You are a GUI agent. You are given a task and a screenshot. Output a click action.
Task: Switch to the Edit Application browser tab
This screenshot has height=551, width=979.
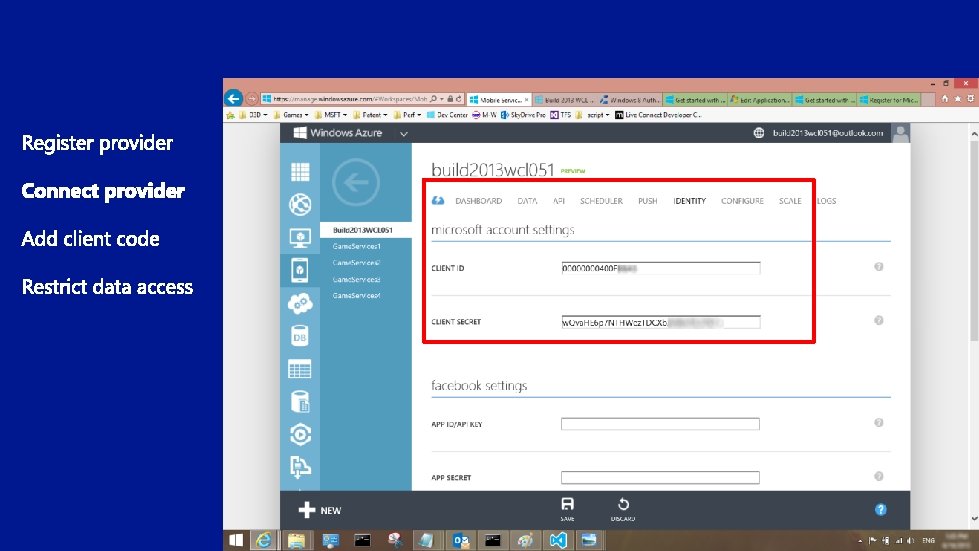coord(760,100)
